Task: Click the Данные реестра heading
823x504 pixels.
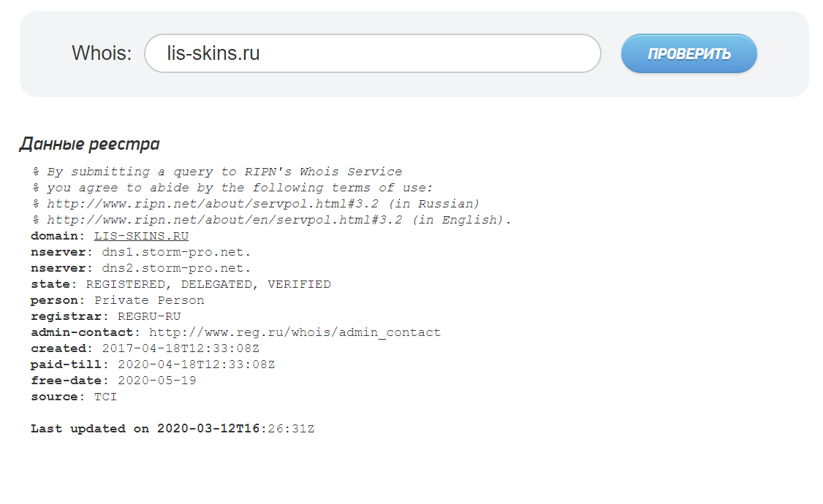Action: coord(89,144)
